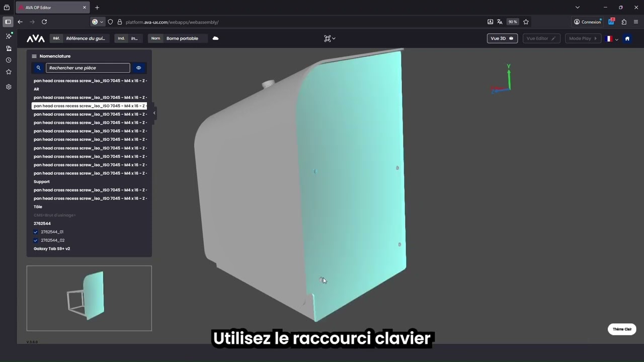Image resolution: width=644 pixels, height=362 pixels.
Task: Select the 2762544 assembly row
Action: coord(42,223)
